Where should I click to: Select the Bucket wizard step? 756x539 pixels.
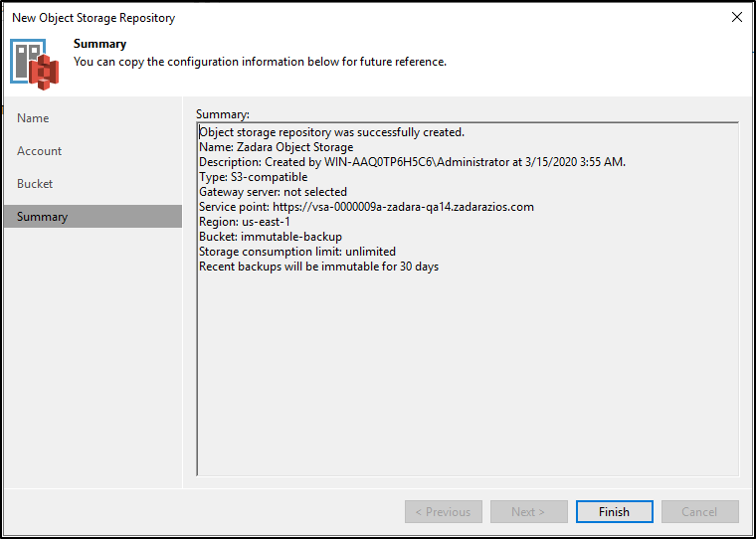(x=35, y=184)
